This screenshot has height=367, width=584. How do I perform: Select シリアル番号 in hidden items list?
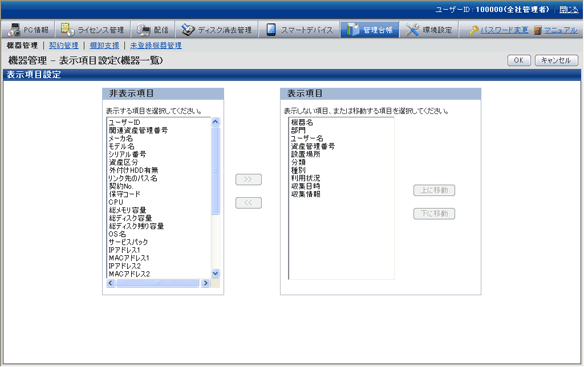(x=127, y=154)
